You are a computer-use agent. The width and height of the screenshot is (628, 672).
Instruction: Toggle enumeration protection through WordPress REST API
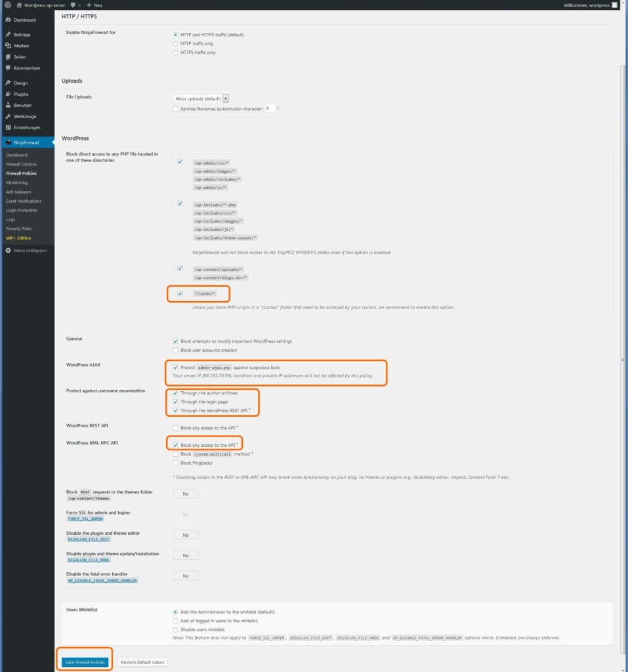click(x=175, y=411)
